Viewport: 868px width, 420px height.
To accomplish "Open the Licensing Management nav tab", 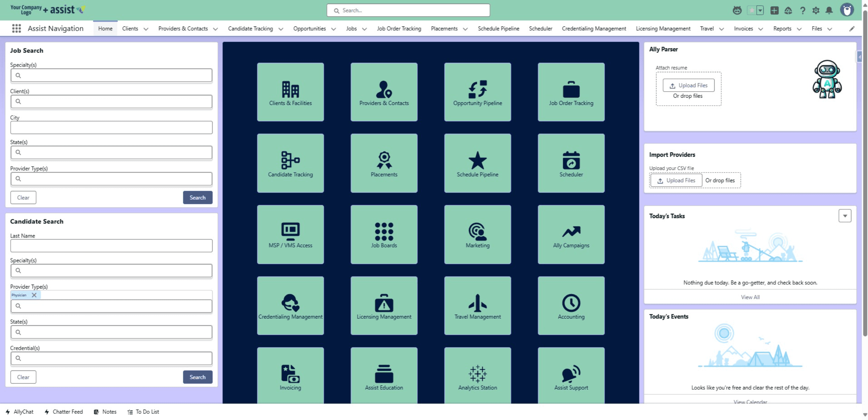I will click(x=663, y=29).
